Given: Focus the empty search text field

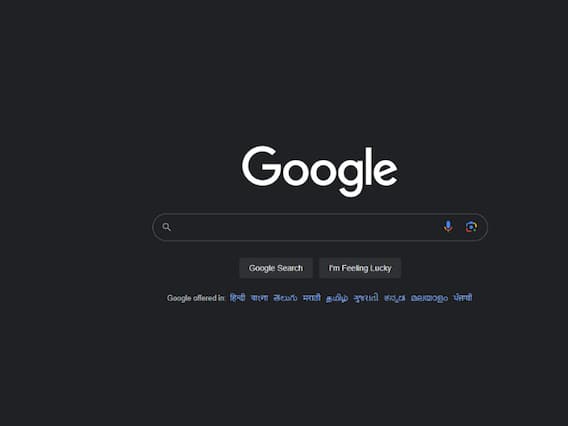Looking at the screenshot, I should [304, 227].
